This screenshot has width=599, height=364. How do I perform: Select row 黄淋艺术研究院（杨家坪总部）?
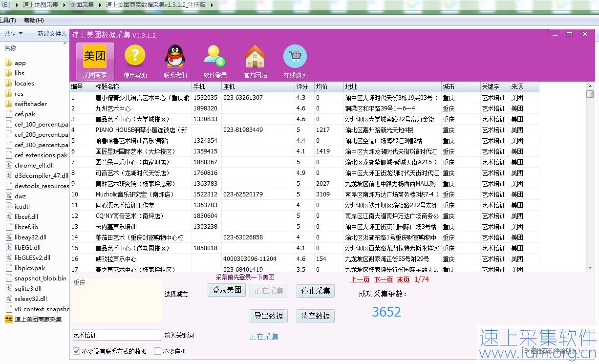pyautogui.click(x=304, y=184)
